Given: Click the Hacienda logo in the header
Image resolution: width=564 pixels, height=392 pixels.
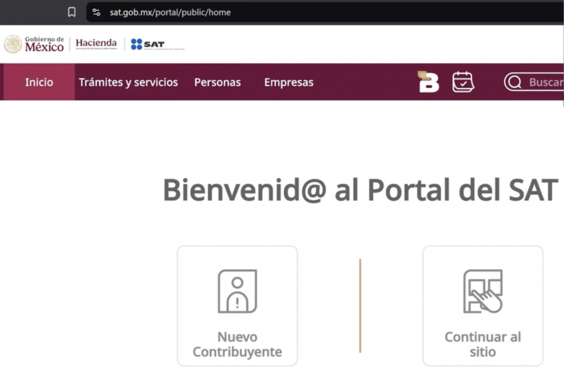Looking at the screenshot, I should 96,43.
